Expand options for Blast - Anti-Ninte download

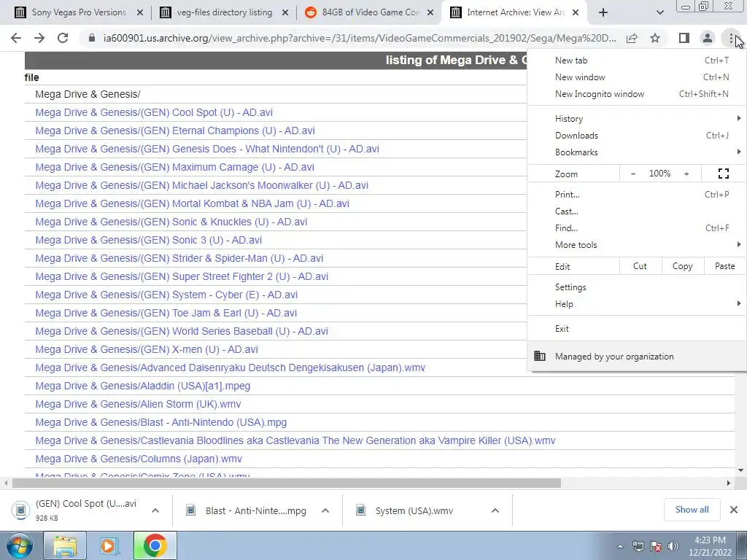(x=325, y=510)
